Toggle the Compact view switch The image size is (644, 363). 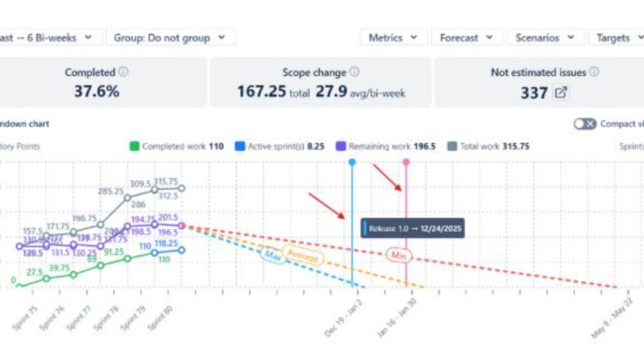click(585, 124)
